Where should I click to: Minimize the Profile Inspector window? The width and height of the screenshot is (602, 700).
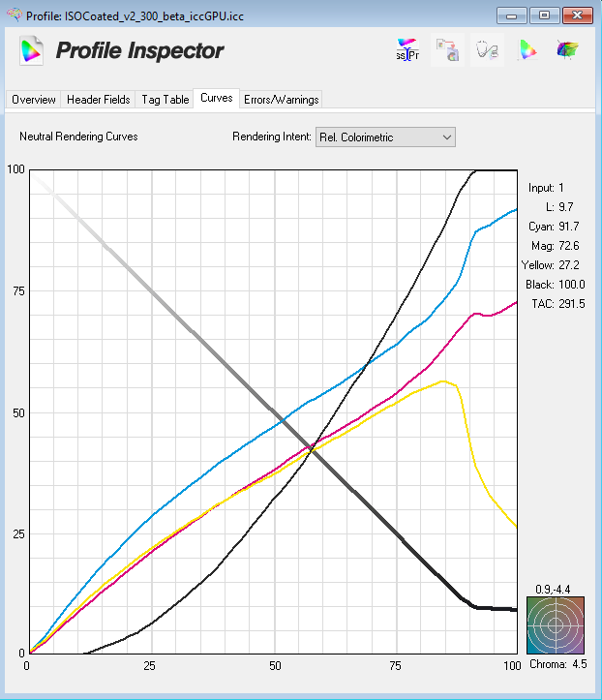[512, 15]
